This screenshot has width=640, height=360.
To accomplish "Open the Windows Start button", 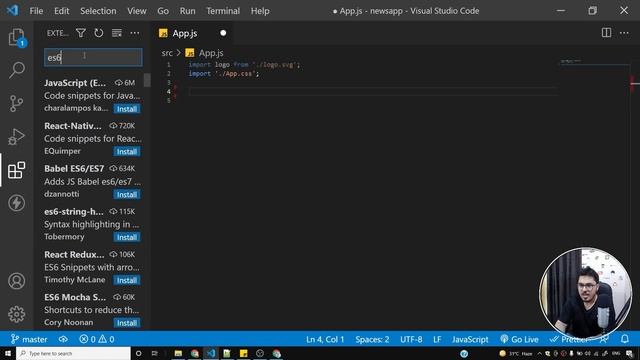I will (8, 353).
